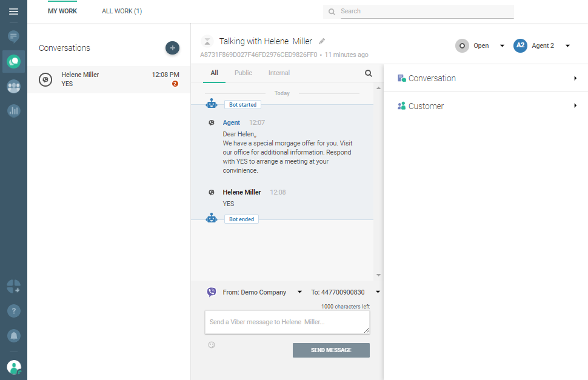The width and height of the screenshot is (588, 380).
Task: Expand the Conversation details panel
Action: pyautogui.click(x=486, y=78)
